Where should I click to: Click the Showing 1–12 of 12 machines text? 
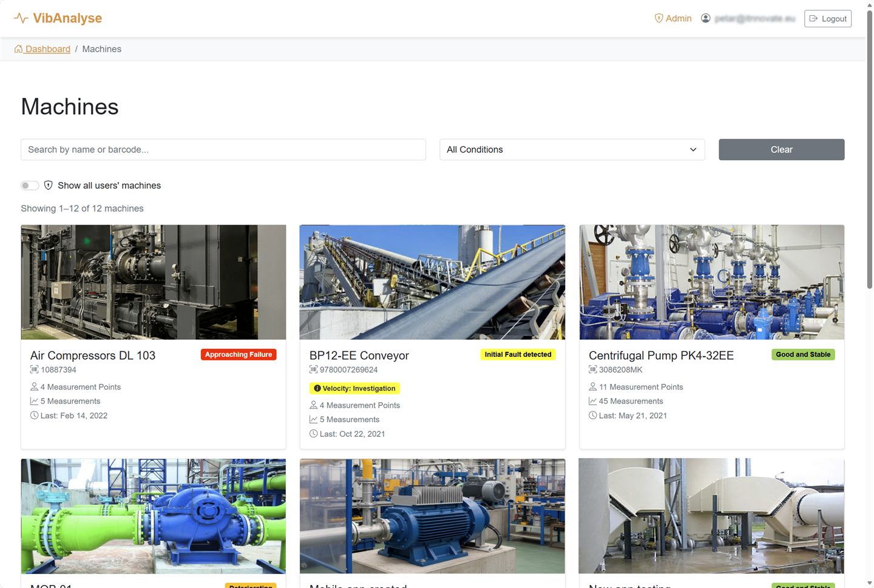[82, 209]
